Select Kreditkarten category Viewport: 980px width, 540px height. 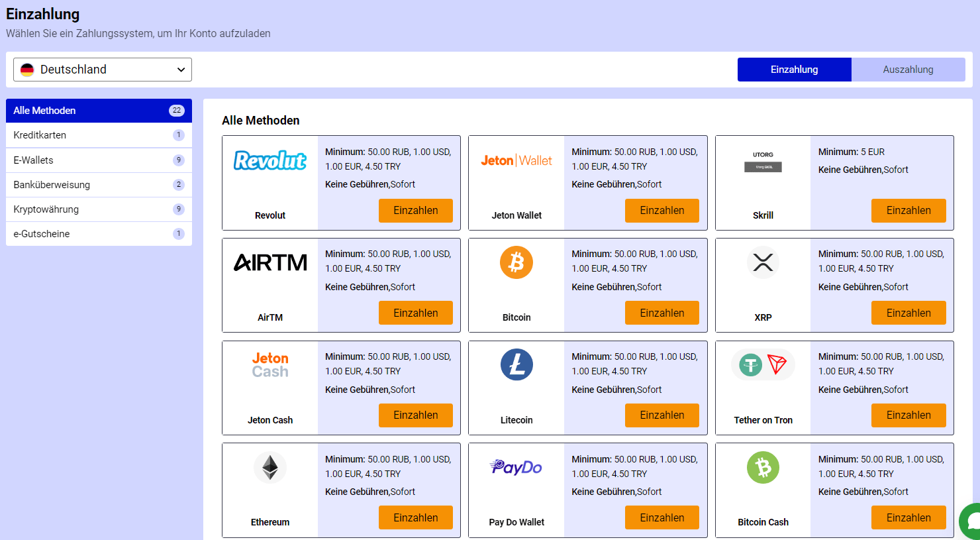click(x=99, y=135)
